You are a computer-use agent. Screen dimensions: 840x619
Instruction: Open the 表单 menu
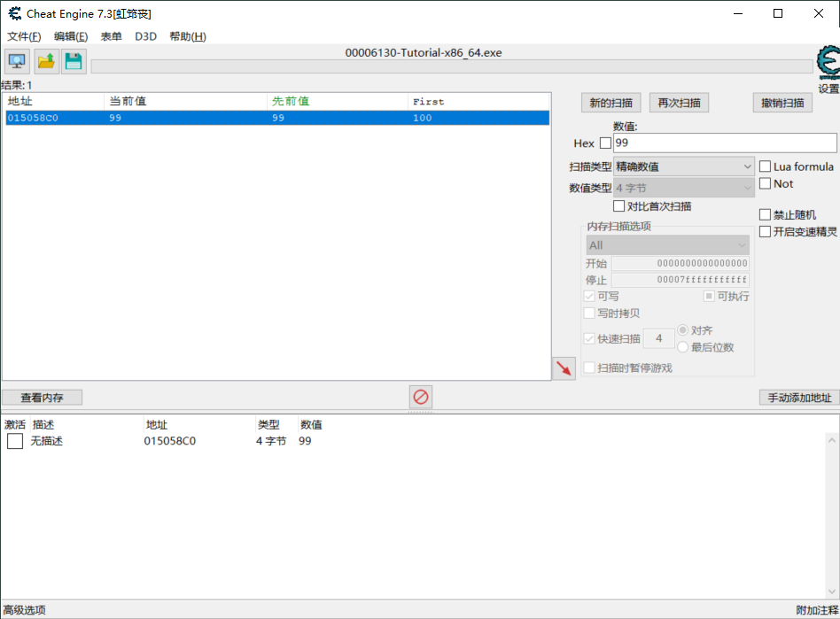(x=112, y=36)
